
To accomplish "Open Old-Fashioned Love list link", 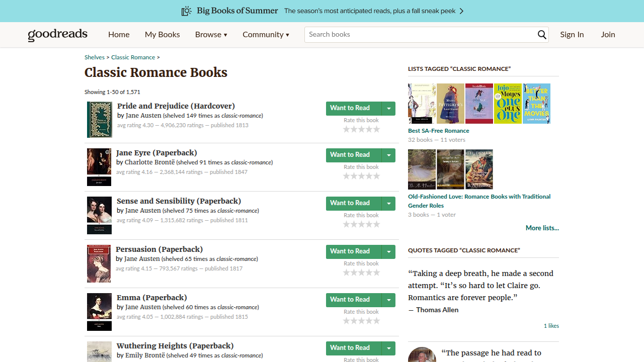I will (479, 201).
